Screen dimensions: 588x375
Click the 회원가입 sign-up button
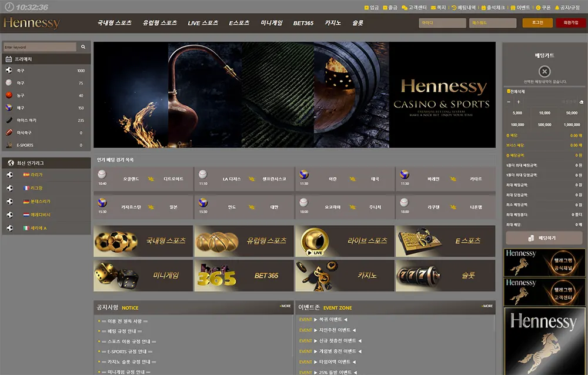570,22
